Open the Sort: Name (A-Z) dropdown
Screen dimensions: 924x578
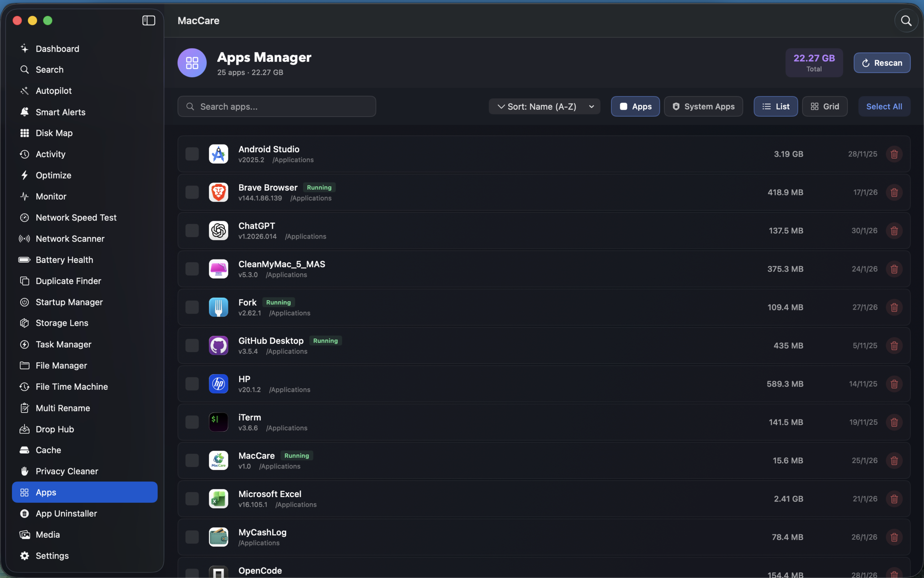(544, 106)
